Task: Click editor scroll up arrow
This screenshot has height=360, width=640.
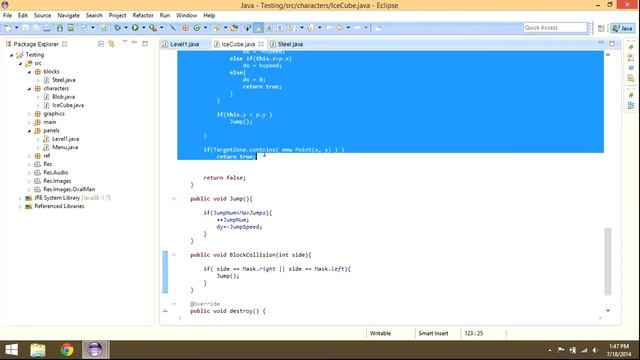Action: point(608,55)
